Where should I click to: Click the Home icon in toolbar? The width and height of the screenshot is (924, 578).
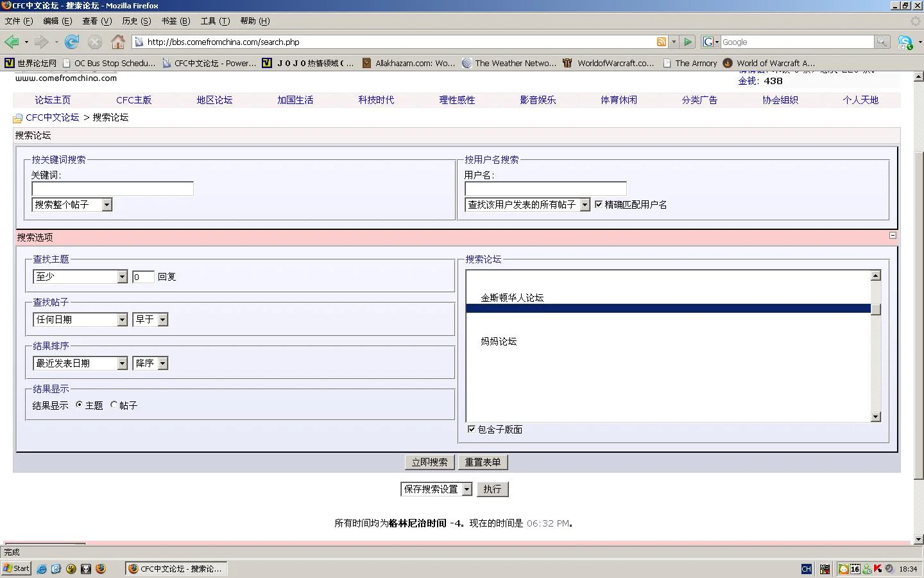point(118,42)
